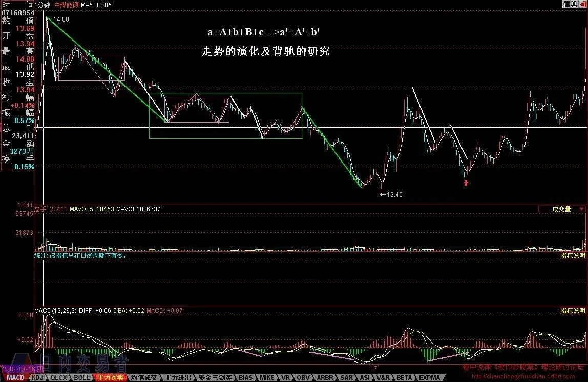This screenshot has height=382, width=588.
Task: Open 指标说明 in the MACD panel
Action: 573,311
